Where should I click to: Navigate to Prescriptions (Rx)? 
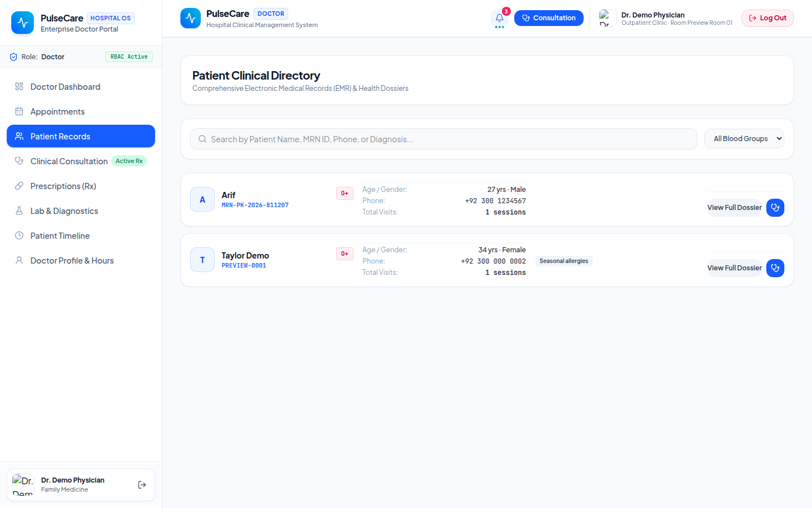coord(81,186)
